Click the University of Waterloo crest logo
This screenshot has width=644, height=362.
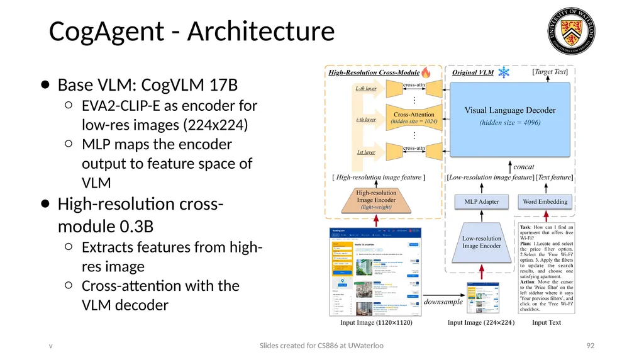[x=571, y=30]
